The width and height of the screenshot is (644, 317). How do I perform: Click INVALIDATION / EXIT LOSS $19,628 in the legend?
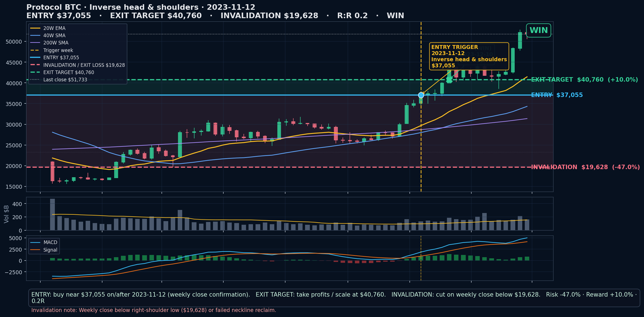(x=78, y=65)
